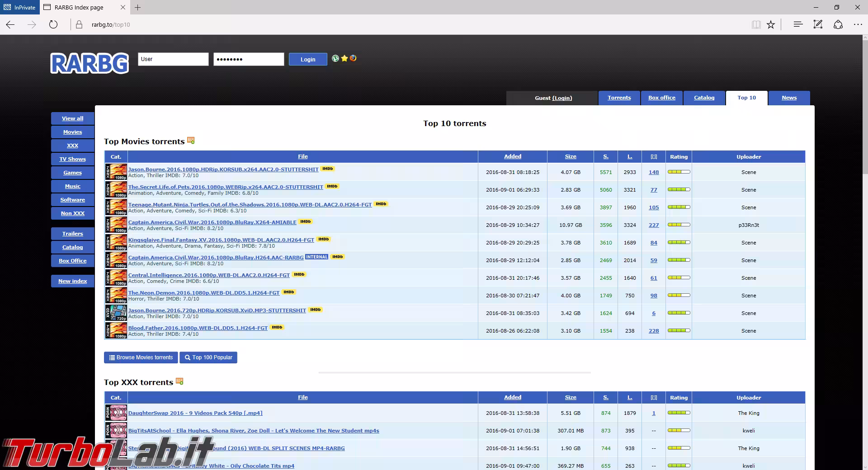Screen dimensions: 868x470
Task: Open the Edge More actions ellipsis menu
Action: (x=858, y=24)
